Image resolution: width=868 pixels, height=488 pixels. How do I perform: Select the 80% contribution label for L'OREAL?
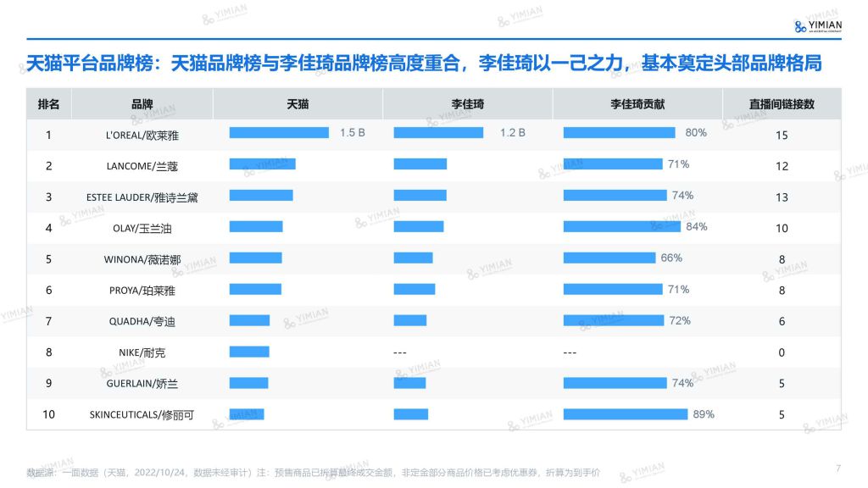pos(696,133)
